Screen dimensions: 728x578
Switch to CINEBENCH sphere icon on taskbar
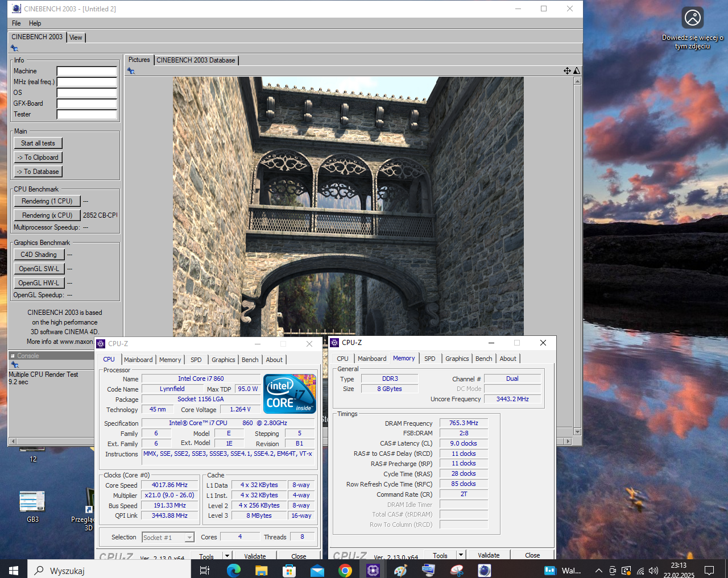point(484,570)
